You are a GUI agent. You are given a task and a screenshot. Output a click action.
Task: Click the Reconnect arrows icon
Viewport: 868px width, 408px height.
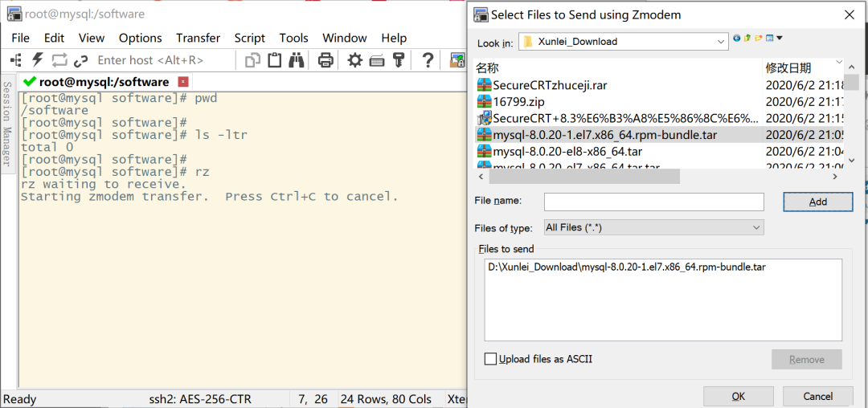pyautogui.click(x=59, y=59)
